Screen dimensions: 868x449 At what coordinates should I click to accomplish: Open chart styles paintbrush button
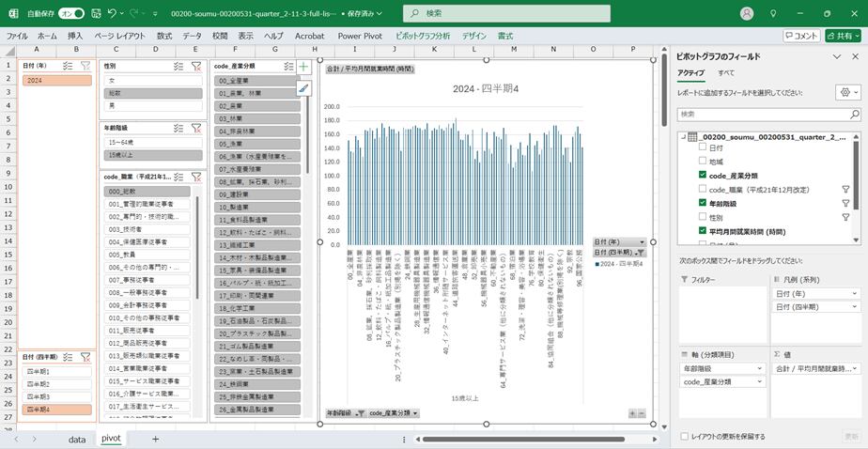pyautogui.click(x=303, y=88)
